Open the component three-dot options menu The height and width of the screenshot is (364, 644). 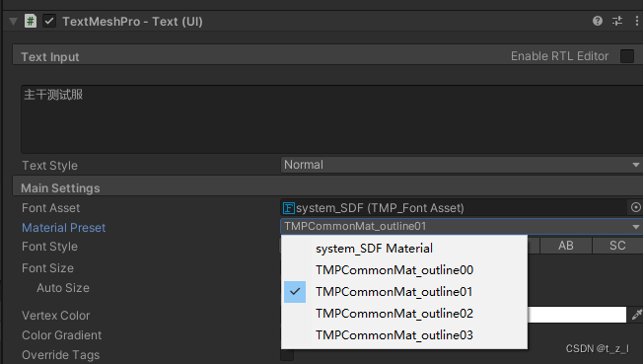[637, 21]
